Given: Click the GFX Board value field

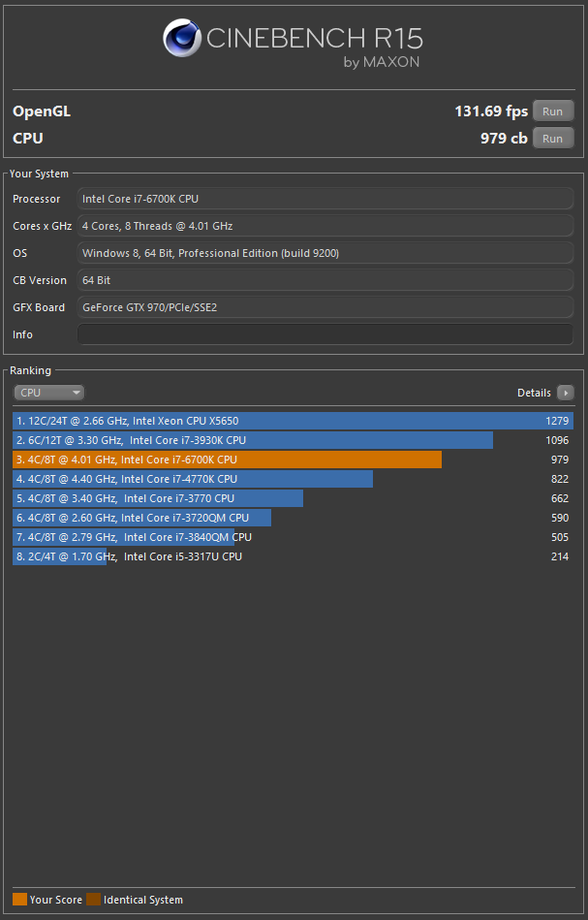Looking at the screenshot, I should 325,307.
